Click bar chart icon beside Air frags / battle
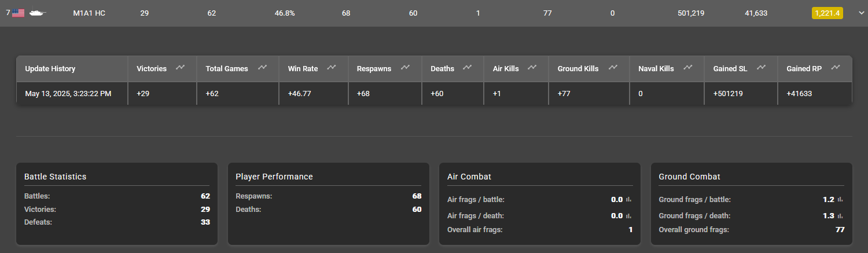 (x=629, y=200)
